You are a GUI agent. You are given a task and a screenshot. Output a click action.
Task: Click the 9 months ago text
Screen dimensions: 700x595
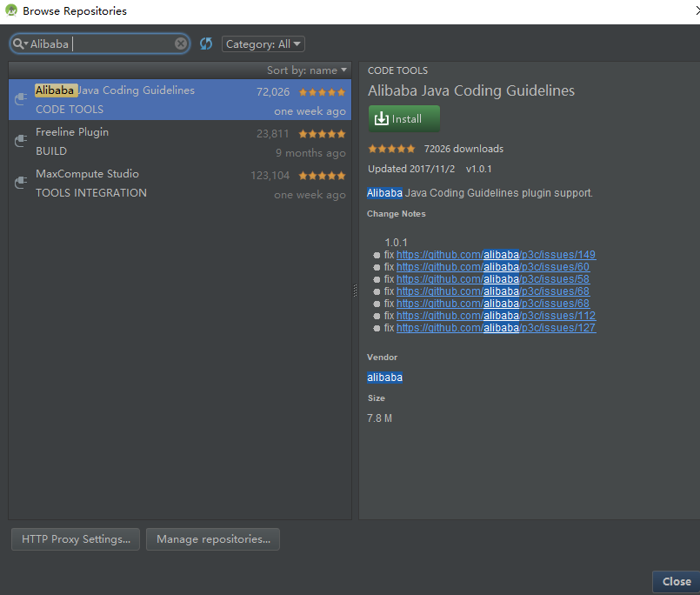(310, 153)
